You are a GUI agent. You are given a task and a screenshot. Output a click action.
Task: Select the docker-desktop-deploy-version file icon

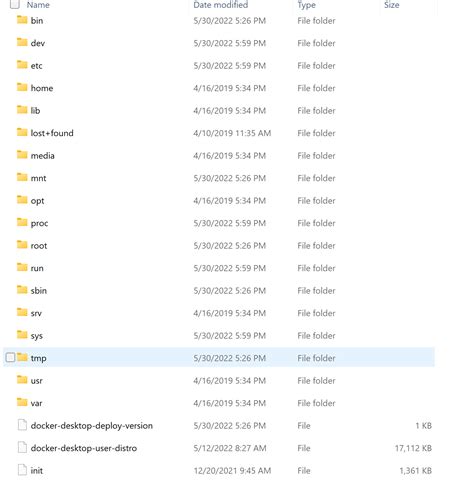tap(22, 425)
